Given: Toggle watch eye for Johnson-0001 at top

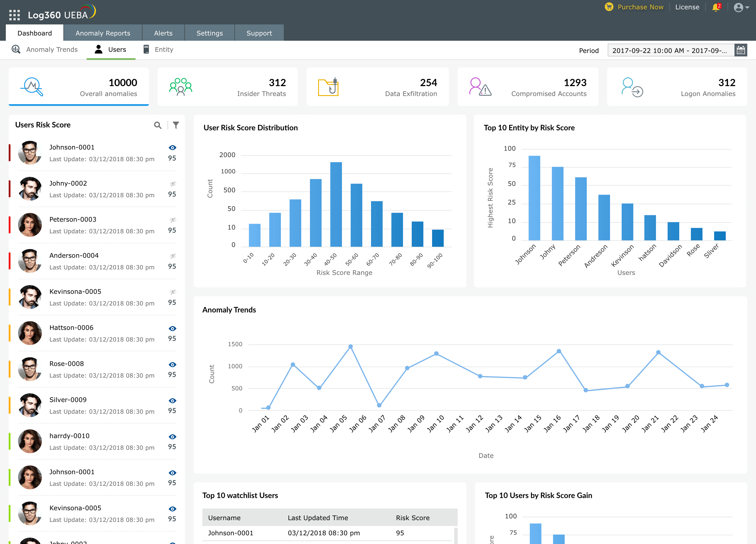Looking at the screenshot, I should [x=172, y=148].
